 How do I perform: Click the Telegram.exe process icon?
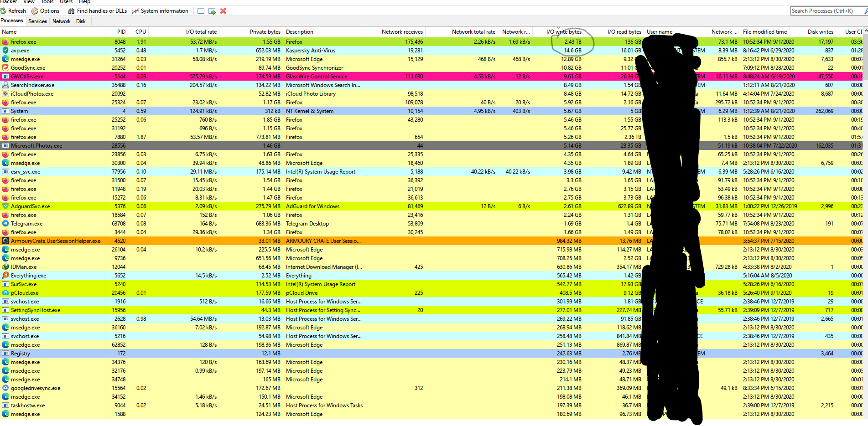click(5, 224)
